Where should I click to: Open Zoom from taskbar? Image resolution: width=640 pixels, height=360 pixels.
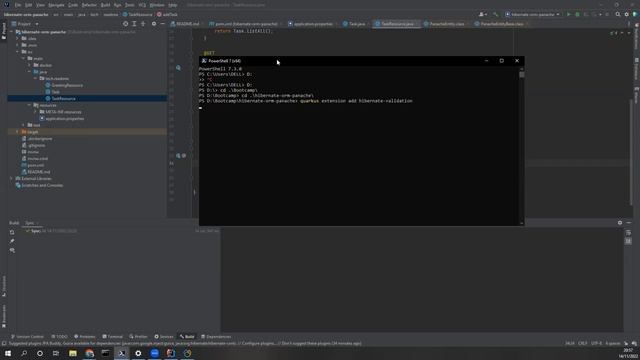155,353
